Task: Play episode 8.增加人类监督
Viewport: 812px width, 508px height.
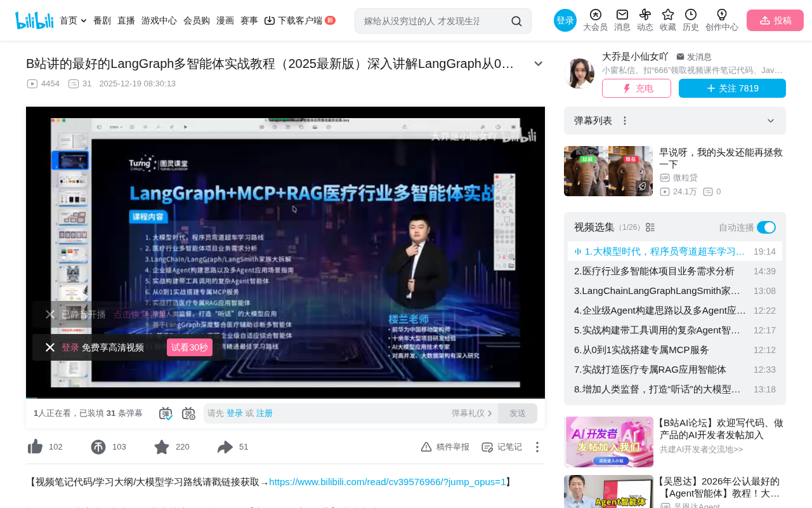Action: click(675, 389)
